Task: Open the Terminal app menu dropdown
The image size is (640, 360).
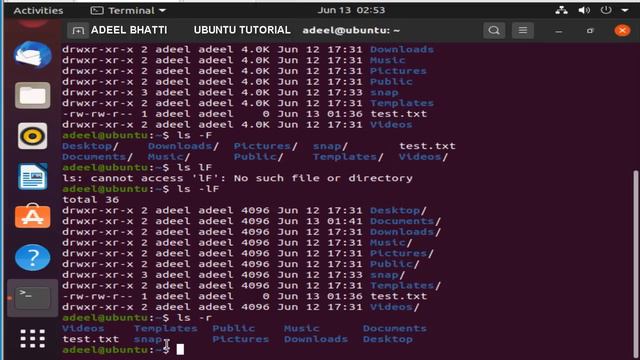Action: [128, 10]
